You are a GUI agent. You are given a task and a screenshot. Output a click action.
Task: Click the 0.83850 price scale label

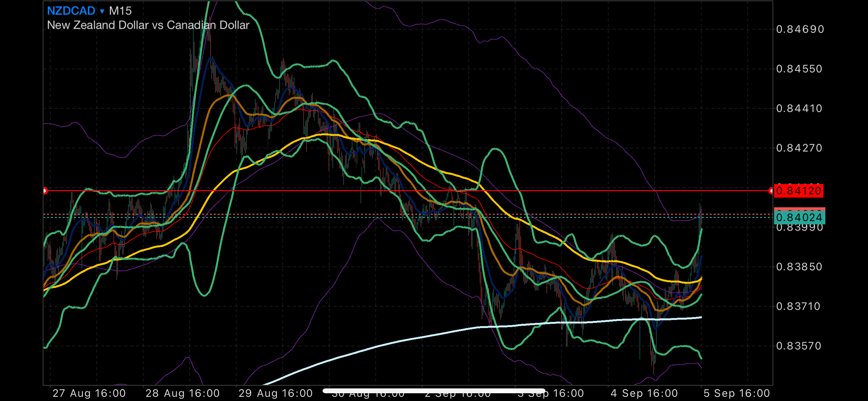pyautogui.click(x=799, y=267)
